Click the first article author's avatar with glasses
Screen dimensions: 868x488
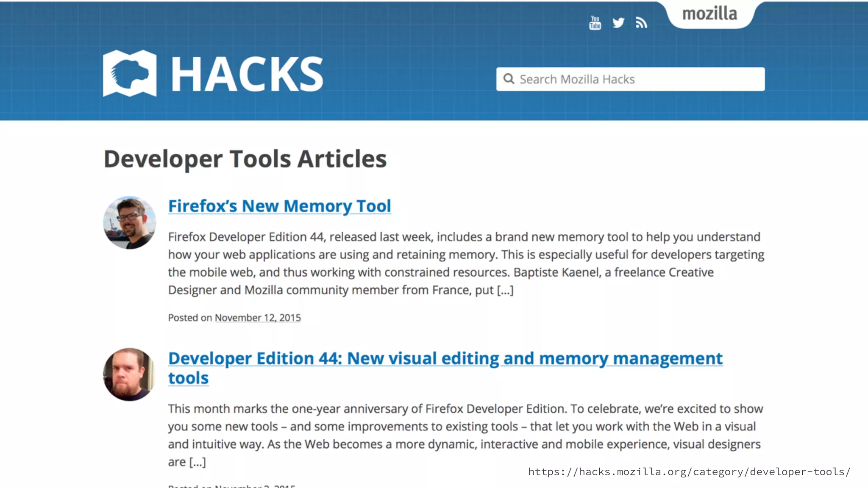(130, 222)
